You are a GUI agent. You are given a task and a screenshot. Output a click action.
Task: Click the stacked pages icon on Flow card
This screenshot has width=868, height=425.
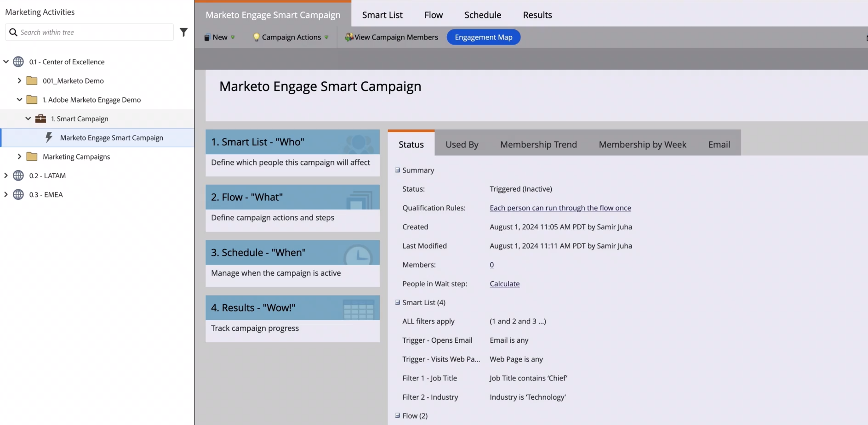pos(360,200)
